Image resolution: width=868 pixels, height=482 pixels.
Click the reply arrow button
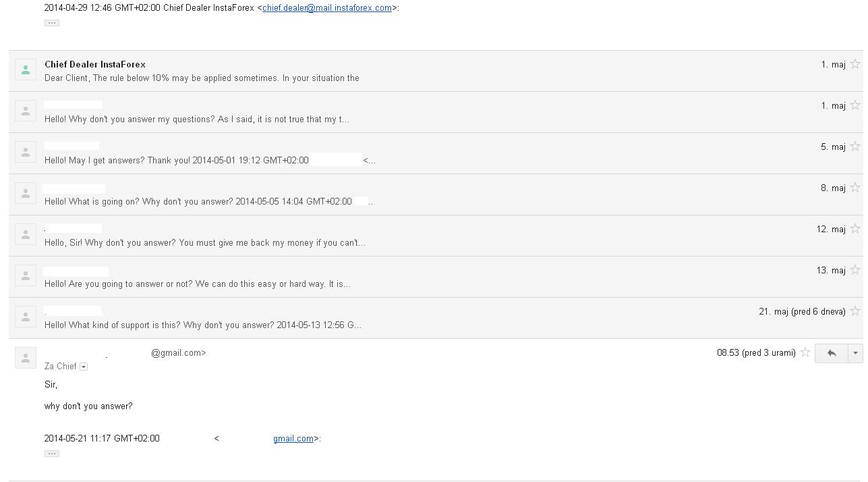[832, 353]
